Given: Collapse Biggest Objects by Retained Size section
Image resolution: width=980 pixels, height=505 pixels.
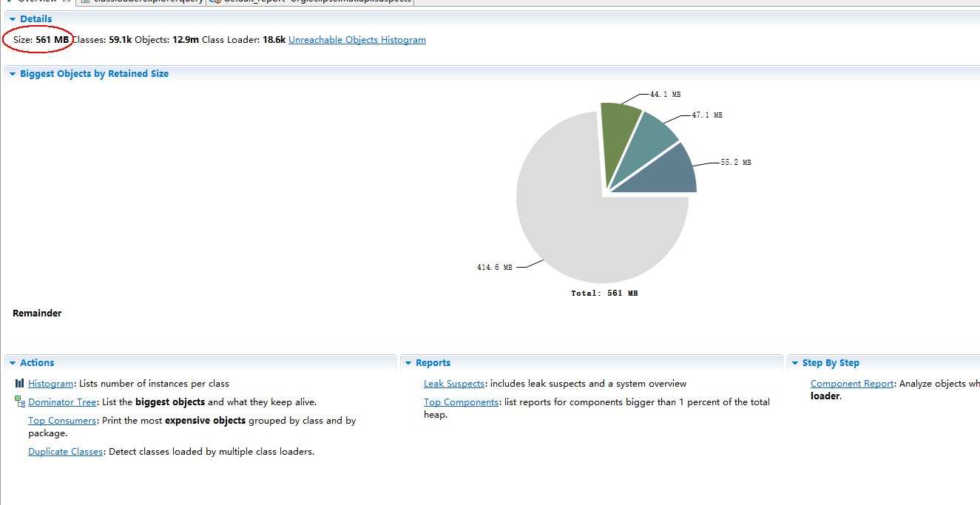Looking at the screenshot, I should 13,74.
